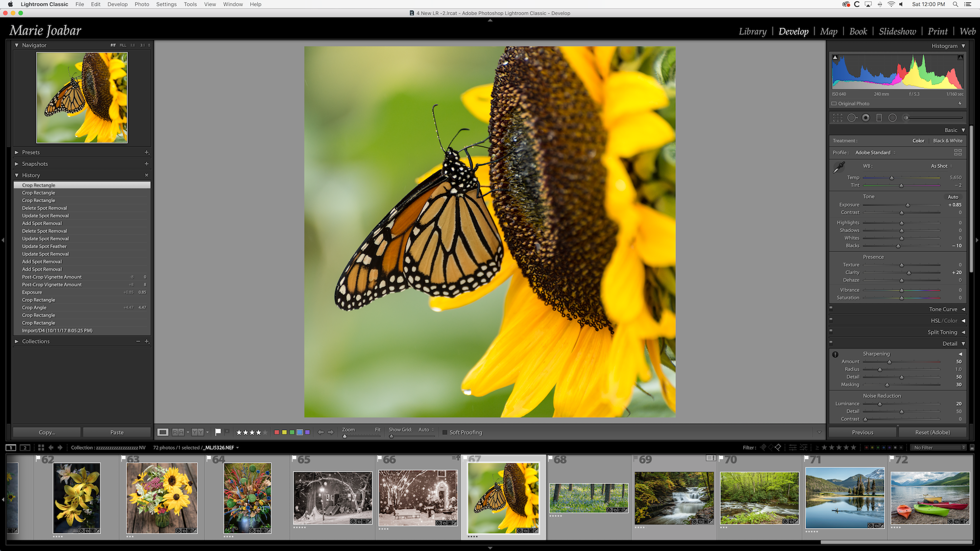Apply the red color label swatch
The height and width of the screenshot is (551, 980).
point(276,432)
